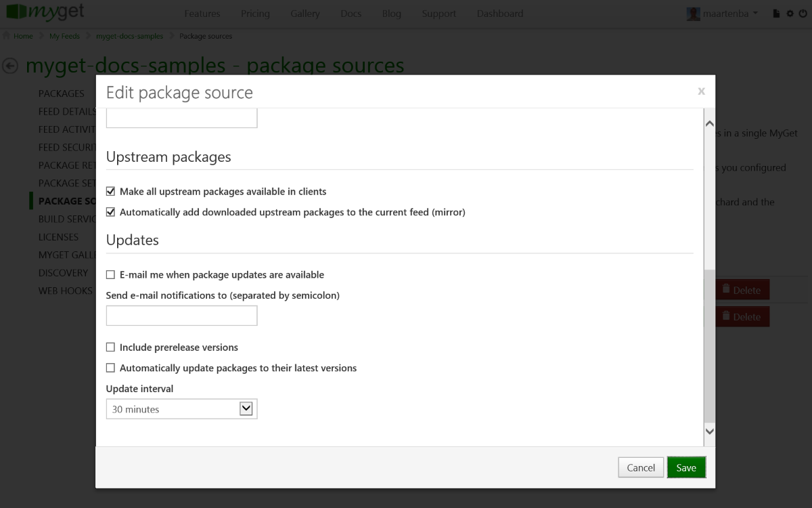Click the dialog scrollbar up arrow
The height and width of the screenshot is (508, 812).
pos(710,124)
